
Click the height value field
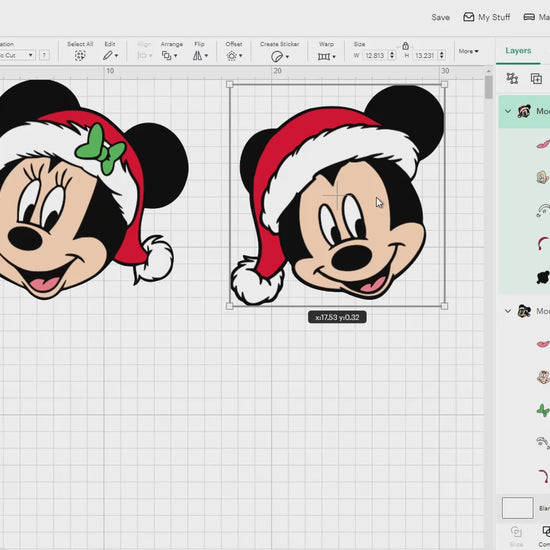pyautogui.click(x=424, y=55)
